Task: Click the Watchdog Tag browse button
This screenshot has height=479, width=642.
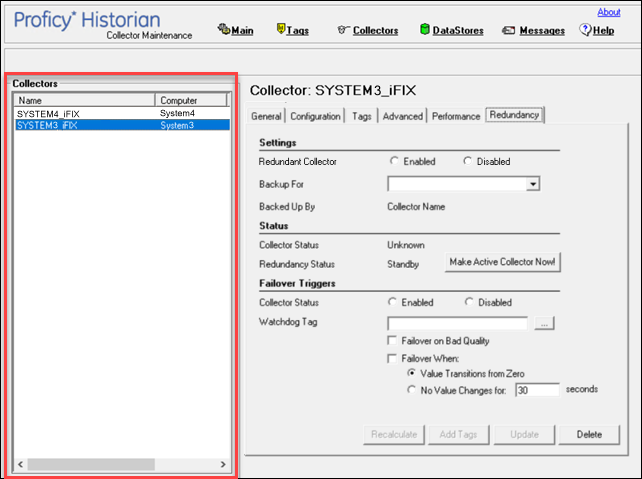Action: tap(544, 323)
